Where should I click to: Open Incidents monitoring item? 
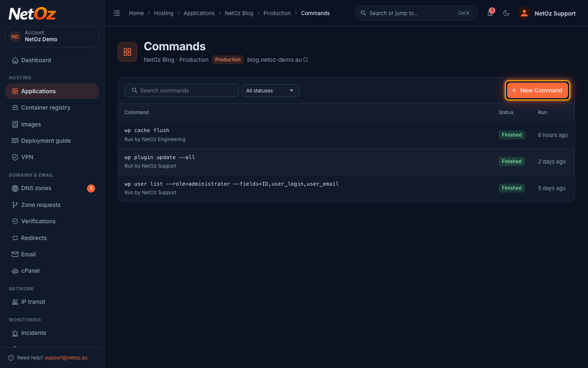click(52, 333)
